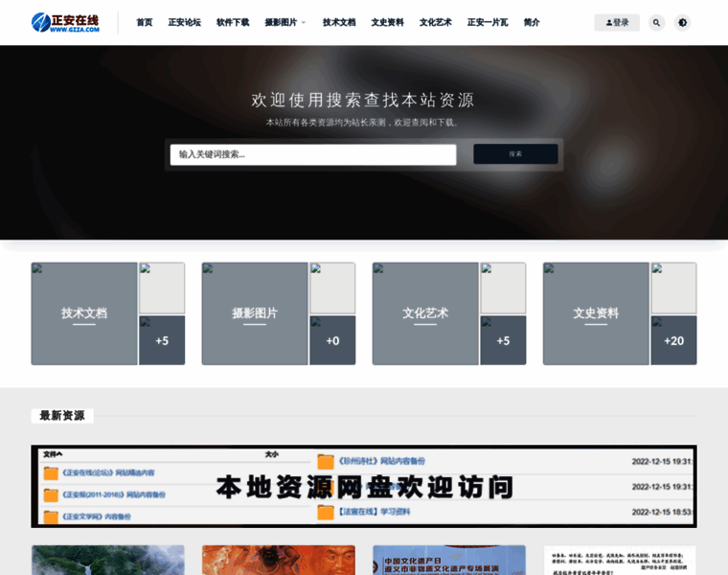
Task: Go to 首页 in the navigation bar
Action: coord(145,22)
